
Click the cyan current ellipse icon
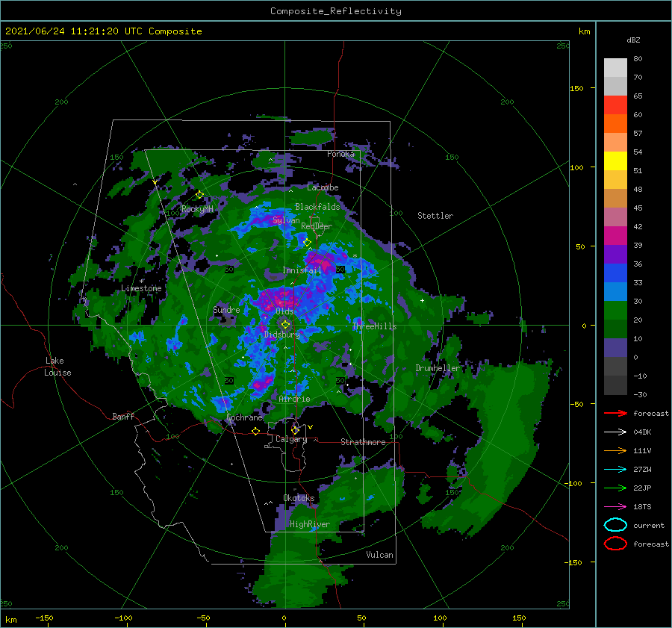click(x=615, y=525)
